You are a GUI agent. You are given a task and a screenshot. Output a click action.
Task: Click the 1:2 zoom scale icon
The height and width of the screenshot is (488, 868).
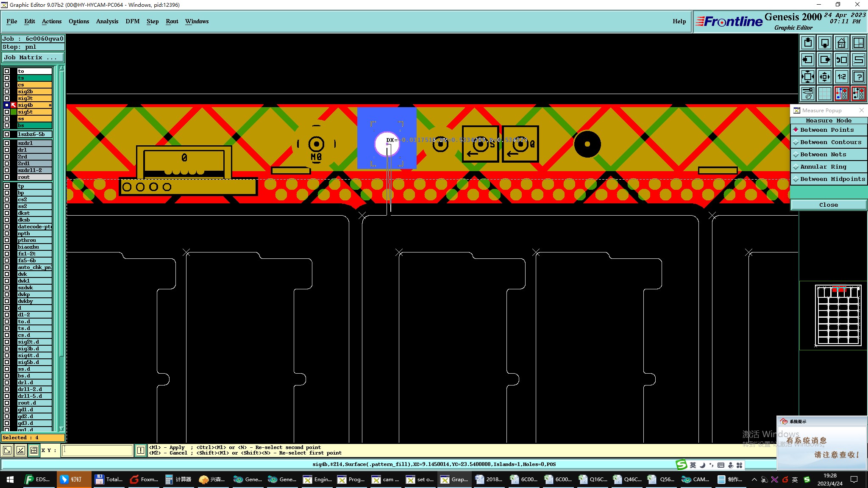coord(841,77)
